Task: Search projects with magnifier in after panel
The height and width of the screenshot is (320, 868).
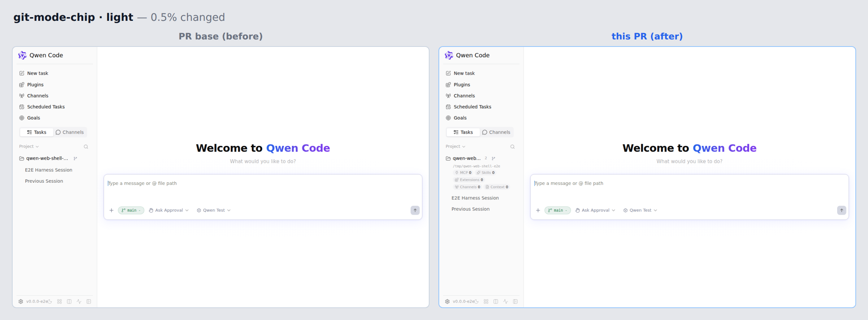Action: [512, 147]
